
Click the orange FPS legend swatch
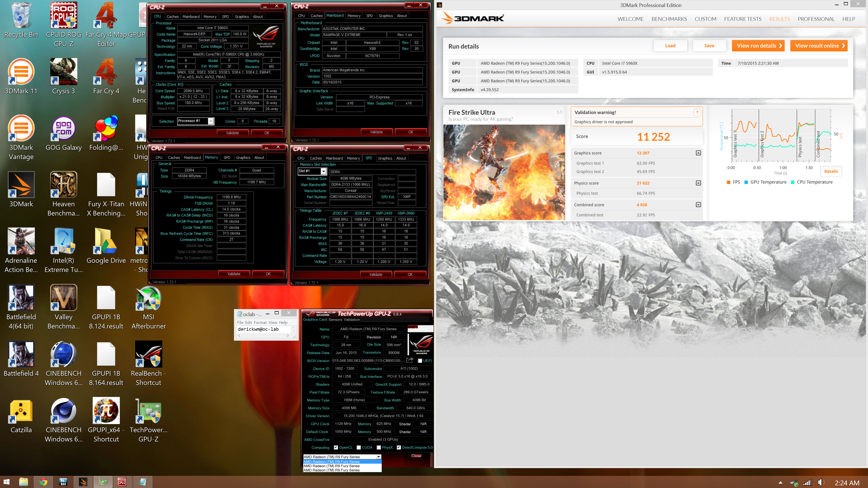click(x=729, y=182)
